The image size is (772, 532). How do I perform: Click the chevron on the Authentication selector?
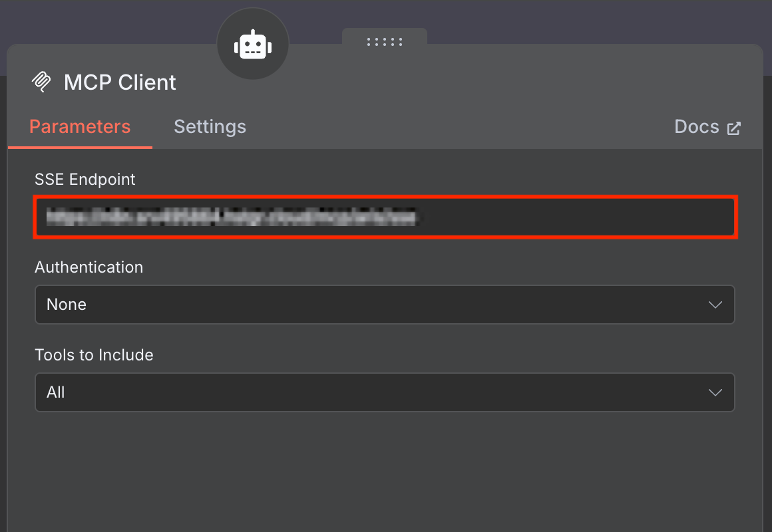[715, 305]
